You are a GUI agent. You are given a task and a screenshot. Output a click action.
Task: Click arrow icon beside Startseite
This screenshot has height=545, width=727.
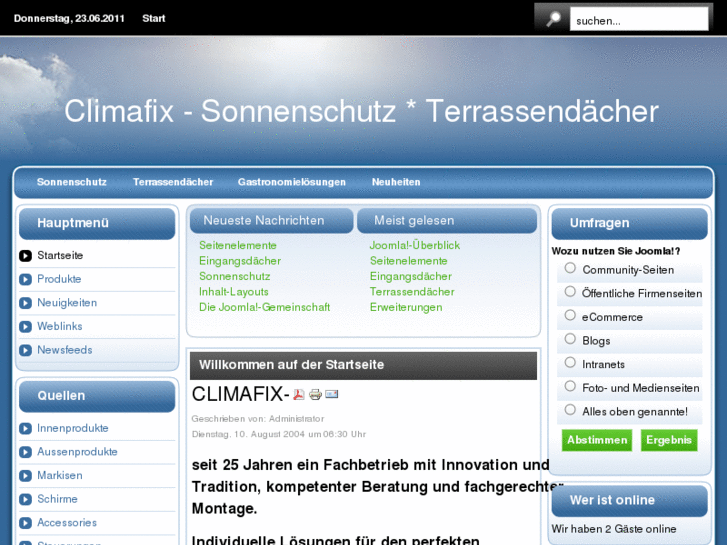[26, 256]
